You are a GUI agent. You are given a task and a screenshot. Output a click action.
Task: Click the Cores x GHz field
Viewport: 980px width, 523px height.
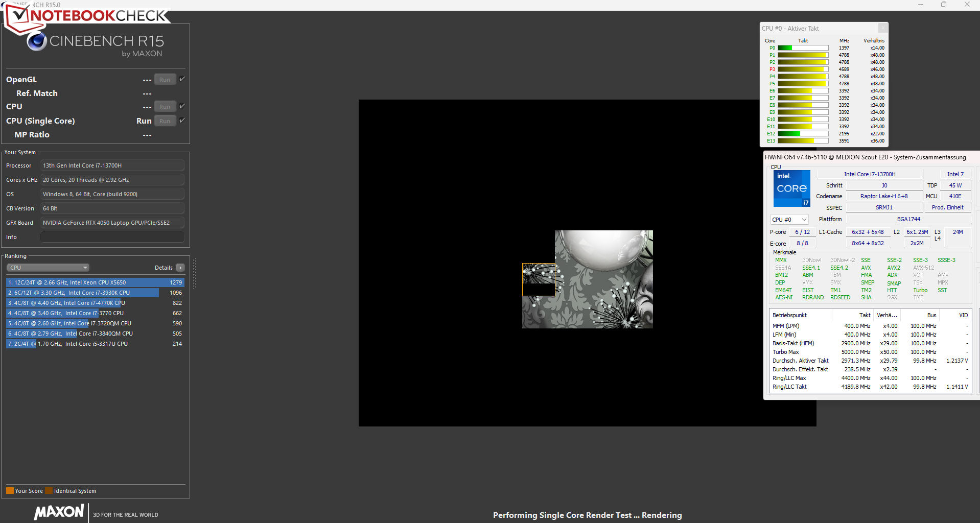point(112,180)
